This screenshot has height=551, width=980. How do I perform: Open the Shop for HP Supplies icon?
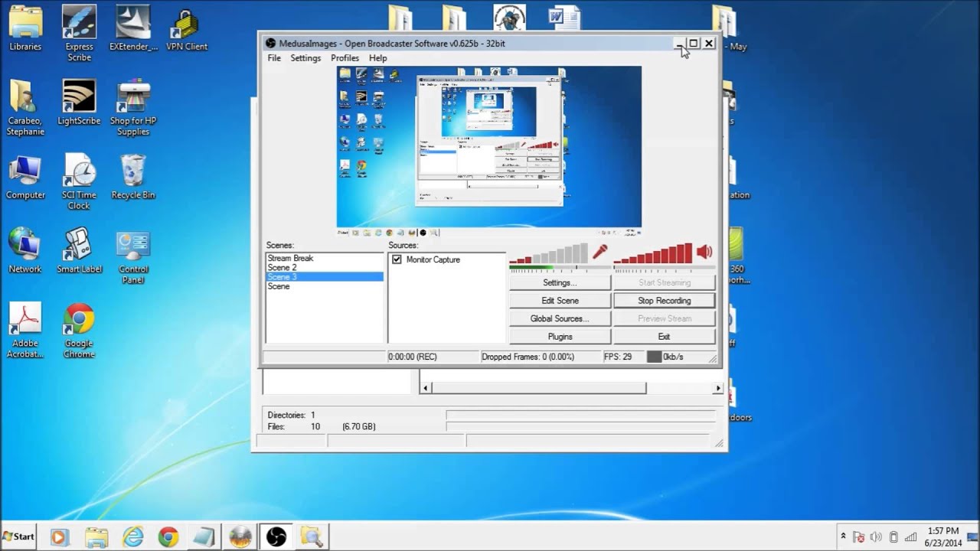tap(133, 109)
